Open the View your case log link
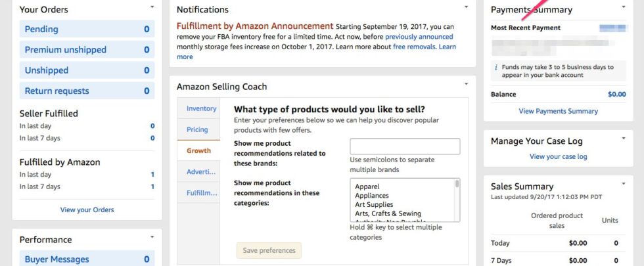This screenshot has width=644, height=266. 558,156
